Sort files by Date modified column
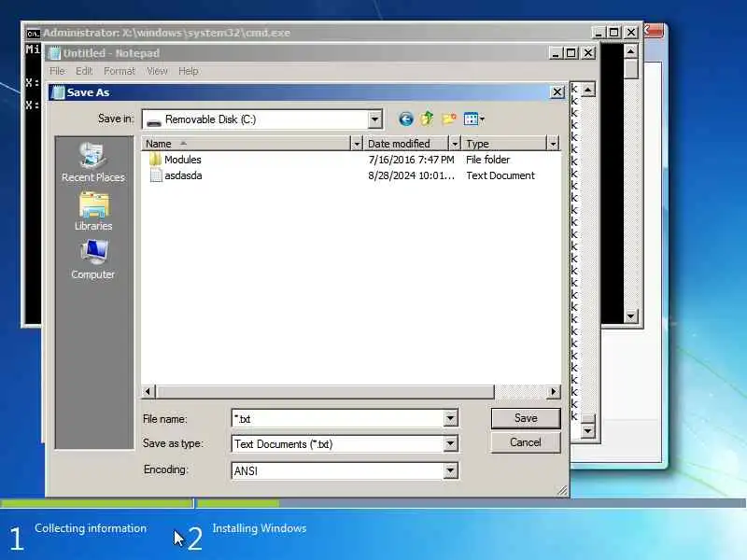 click(x=406, y=144)
